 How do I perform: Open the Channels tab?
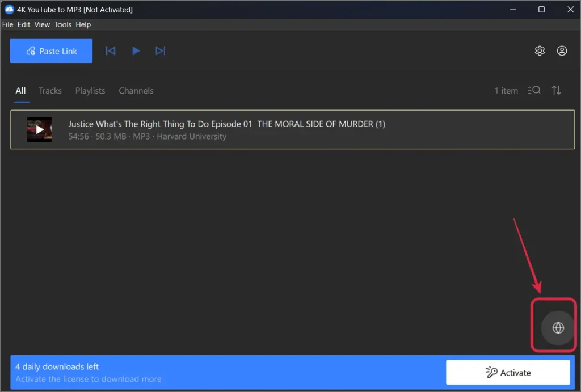point(136,91)
